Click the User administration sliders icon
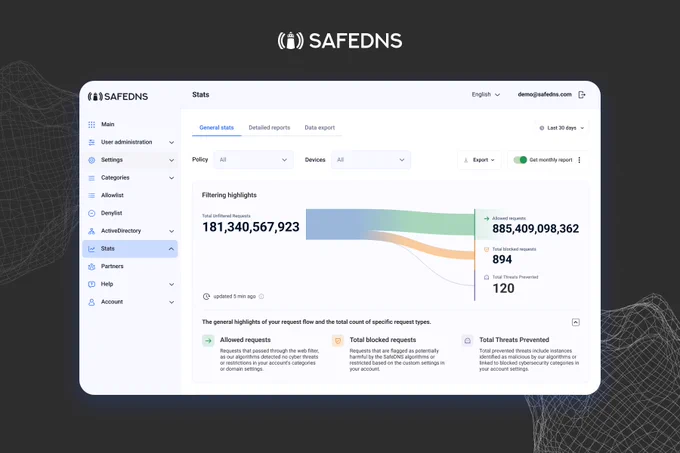Viewport: 680px width, 453px height. point(92,142)
